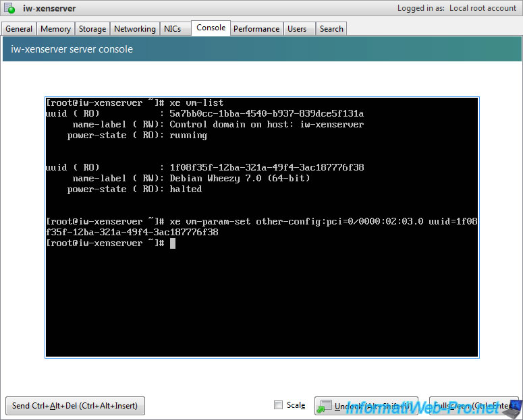523x420 pixels.
Task: Select the Console tab
Action: 211,28
